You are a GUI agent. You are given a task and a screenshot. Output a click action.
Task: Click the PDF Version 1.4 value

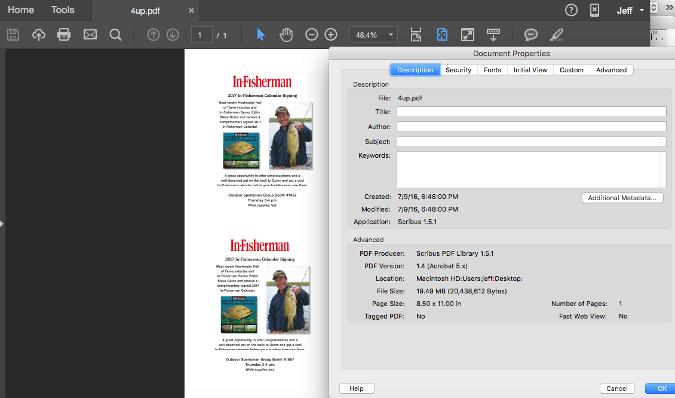click(442, 266)
